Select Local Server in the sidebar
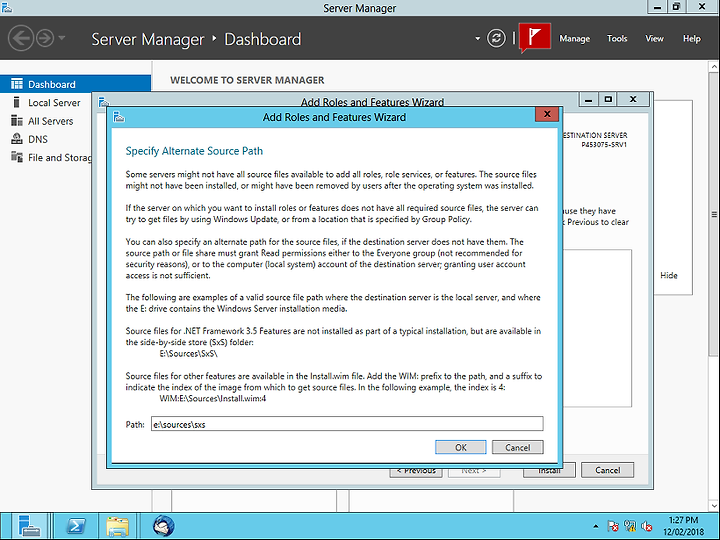Viewport: 720px width, 540px height. 54,102
